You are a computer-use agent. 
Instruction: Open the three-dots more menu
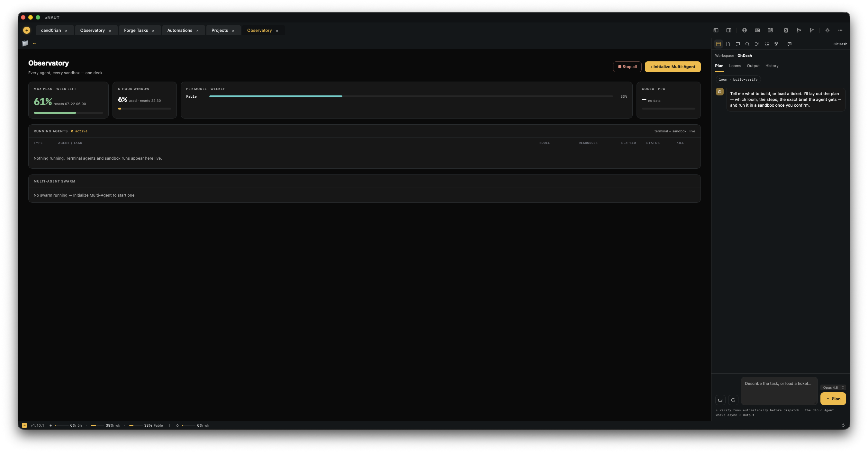[x=840, y=30]
